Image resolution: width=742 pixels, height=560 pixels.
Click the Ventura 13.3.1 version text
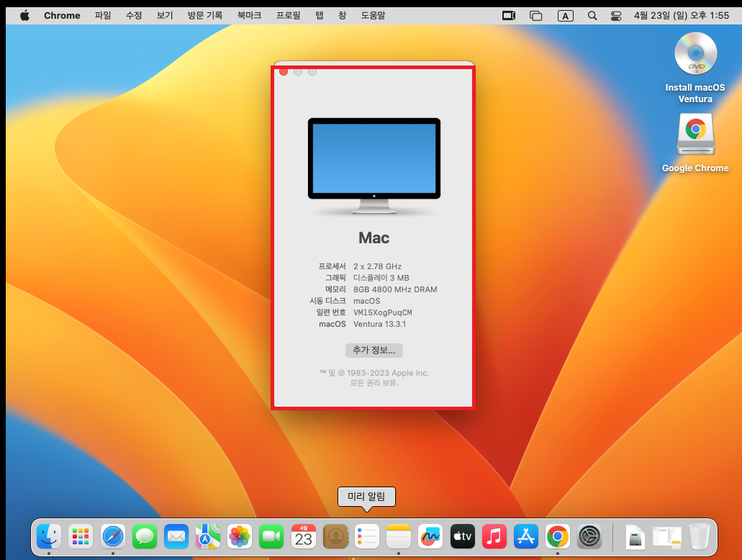pyautogui.click(x=379, y=324)
